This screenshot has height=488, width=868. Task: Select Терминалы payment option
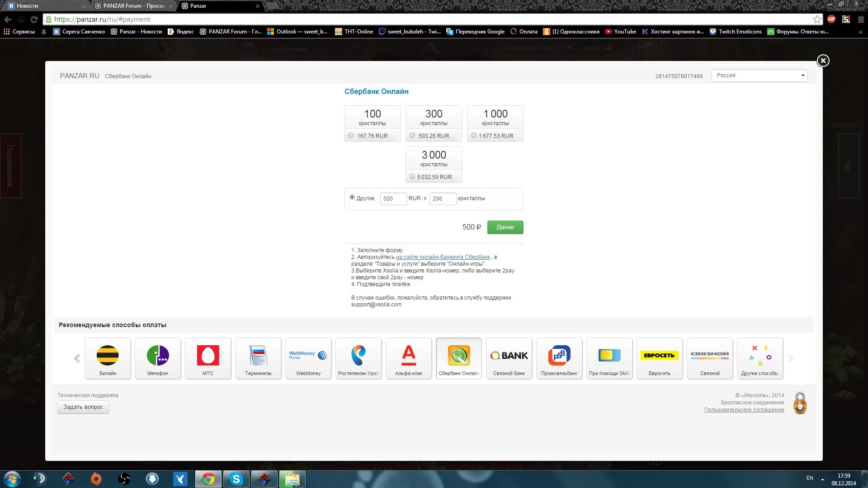click(x=258, y=358)
